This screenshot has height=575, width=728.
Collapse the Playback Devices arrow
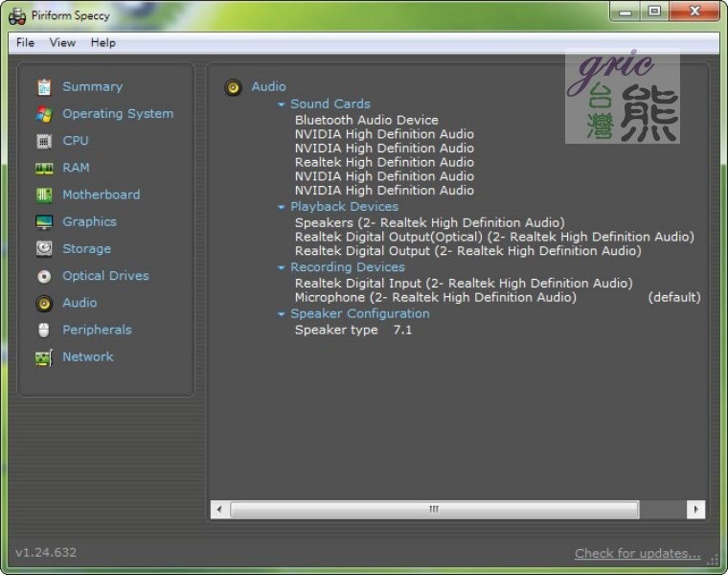(281, 207)
